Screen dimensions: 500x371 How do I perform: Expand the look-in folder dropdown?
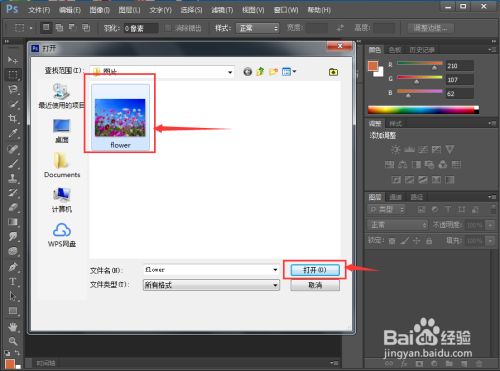230,72
